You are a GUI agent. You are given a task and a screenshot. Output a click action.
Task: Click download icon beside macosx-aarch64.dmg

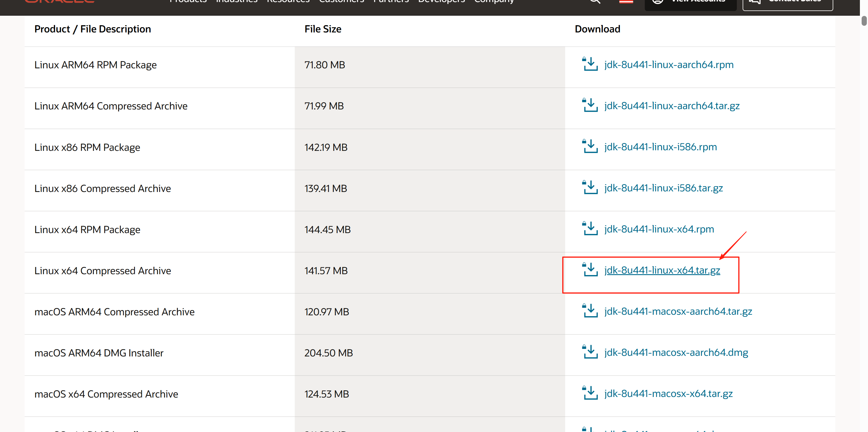590,352
